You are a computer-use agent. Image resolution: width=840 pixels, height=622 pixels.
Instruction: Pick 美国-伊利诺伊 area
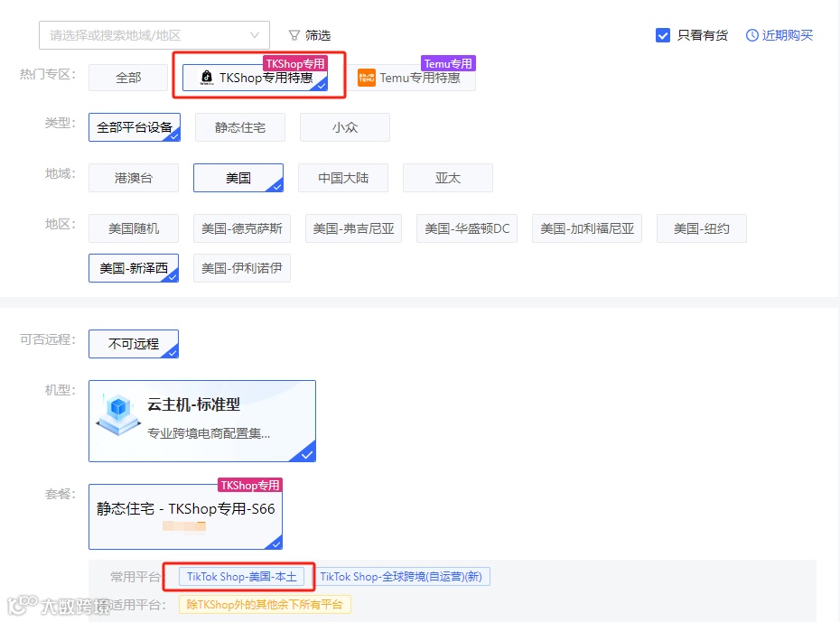click(x=241, y=268)
